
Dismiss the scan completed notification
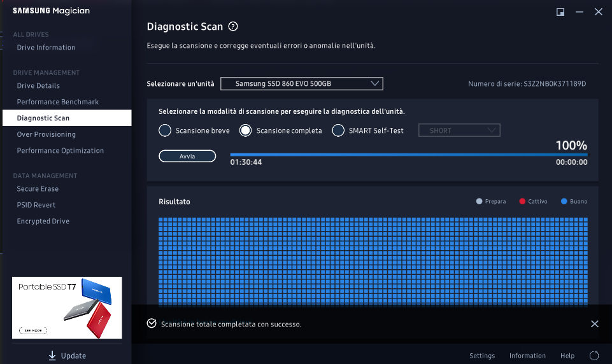tap(594, 324)
